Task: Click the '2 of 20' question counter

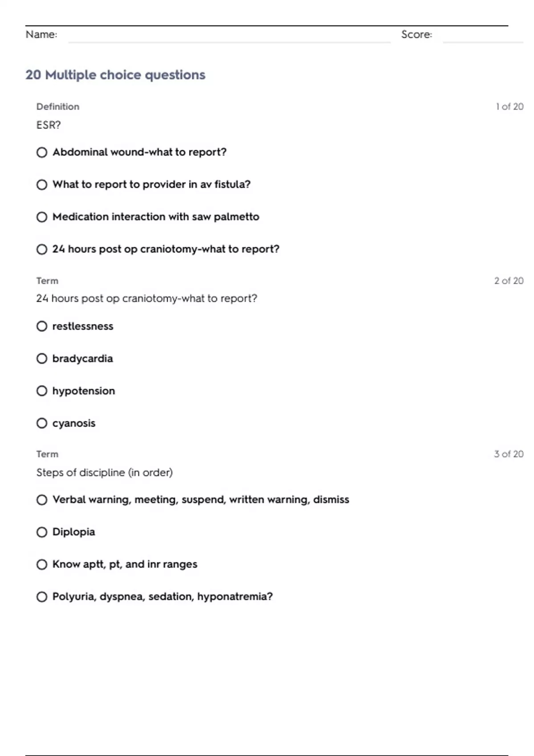Action: pyautogui.click(x=509, y=281)
